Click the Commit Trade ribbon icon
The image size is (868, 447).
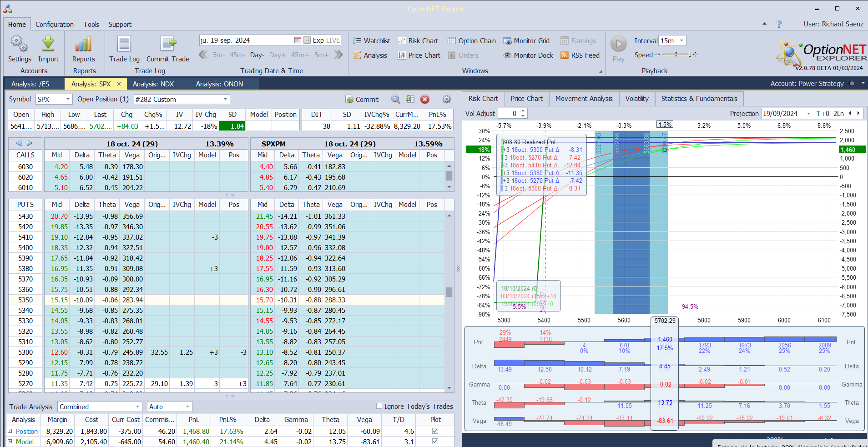(168, 44)
